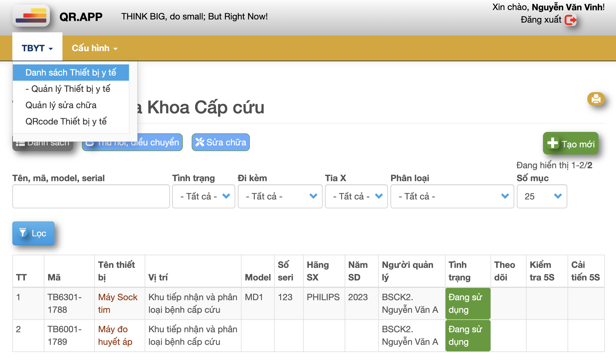Screen dimensions: 616x364
Task: Click the Tên, mã, model, serial search field
Action: [x=91, y=196]
